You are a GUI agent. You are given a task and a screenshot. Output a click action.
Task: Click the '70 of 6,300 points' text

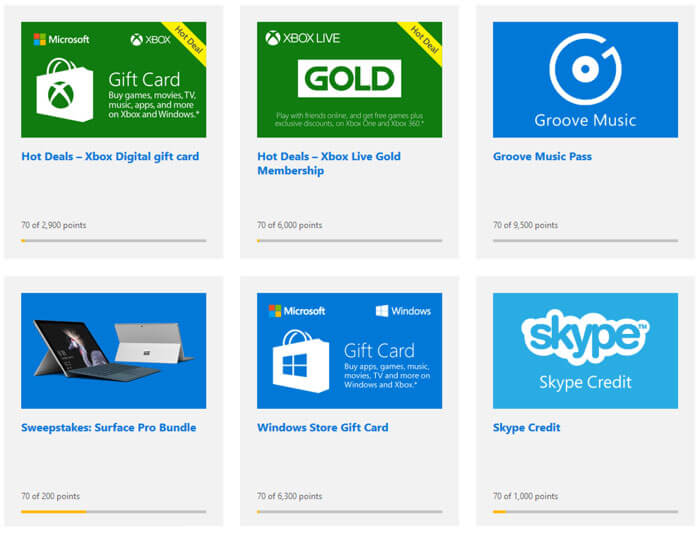coord(289,496)
